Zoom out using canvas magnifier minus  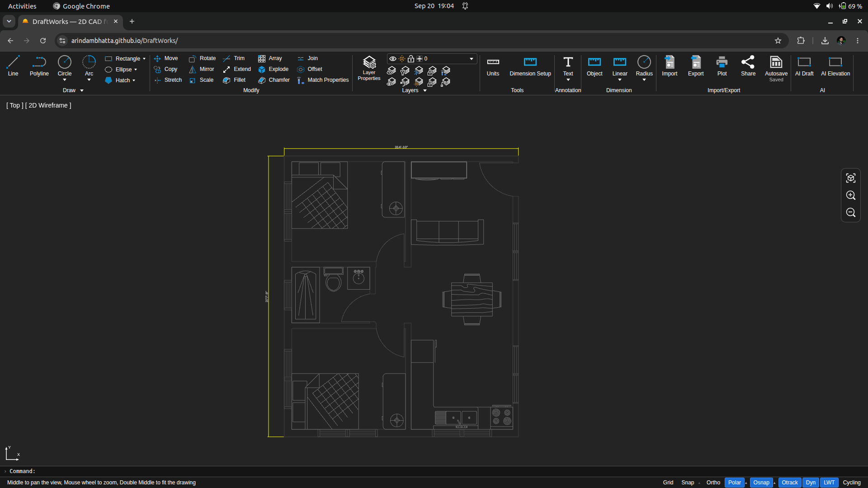[851, 212]
